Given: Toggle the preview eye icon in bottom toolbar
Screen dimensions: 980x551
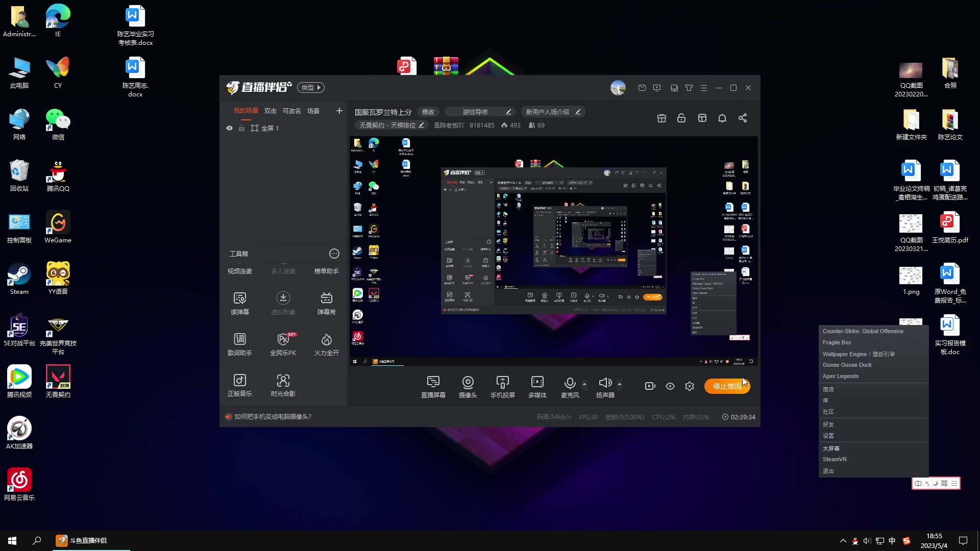Looking at the screenshot, I should [670, 386].
